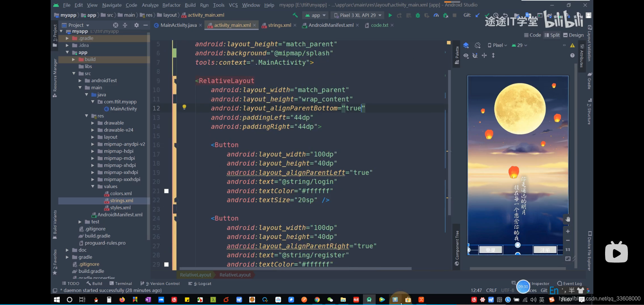
Task: Open Firefox from the taskbar
Action: coord(122,300)
